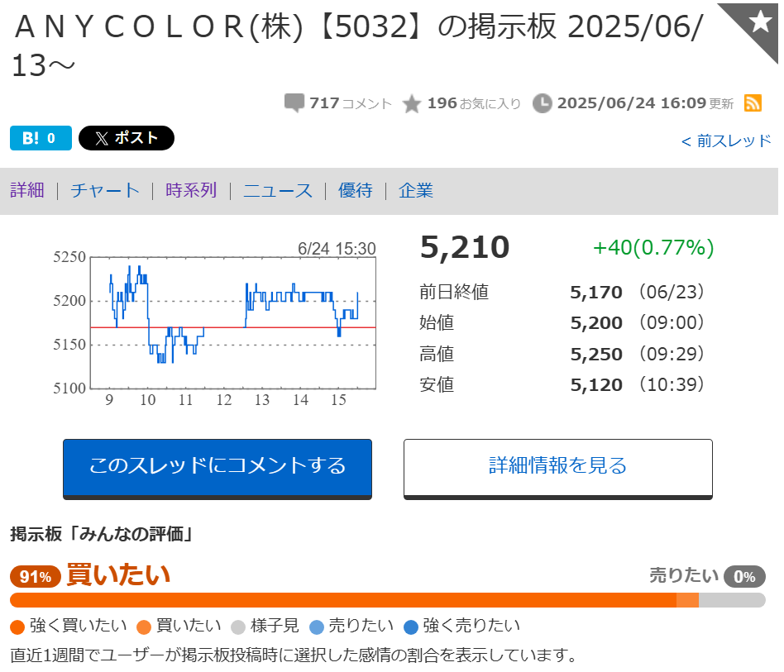Open the 時系列 tab
The width and height of the screenshot is (784, 672).
[191, 190]
